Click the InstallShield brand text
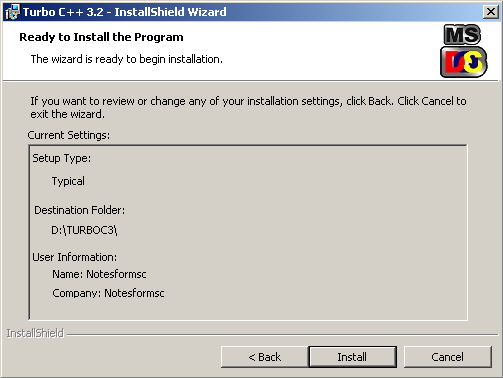The image size is (503, 378). tap(35, 333)
